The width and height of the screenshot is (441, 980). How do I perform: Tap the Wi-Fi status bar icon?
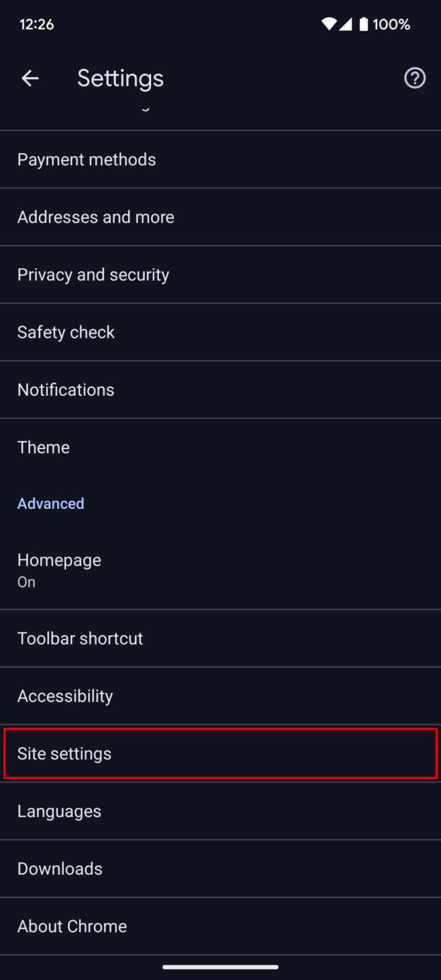click(329, 24)
